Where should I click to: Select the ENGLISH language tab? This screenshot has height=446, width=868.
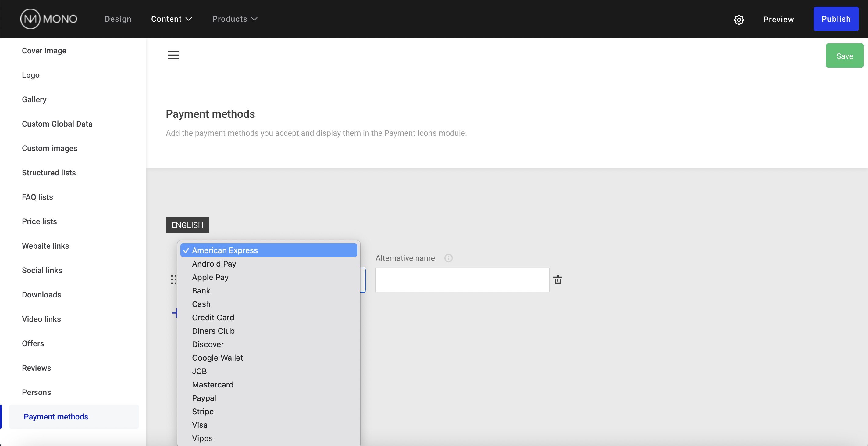click(187, 225)
